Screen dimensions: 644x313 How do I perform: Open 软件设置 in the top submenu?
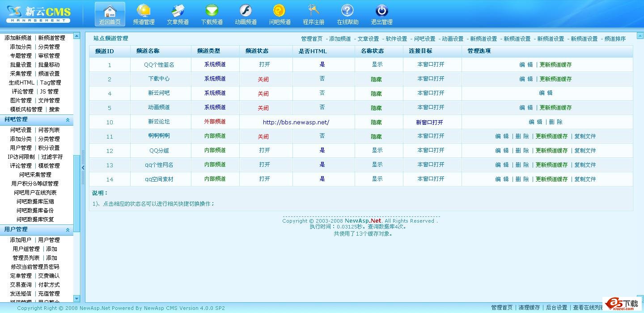click(397, 39)
